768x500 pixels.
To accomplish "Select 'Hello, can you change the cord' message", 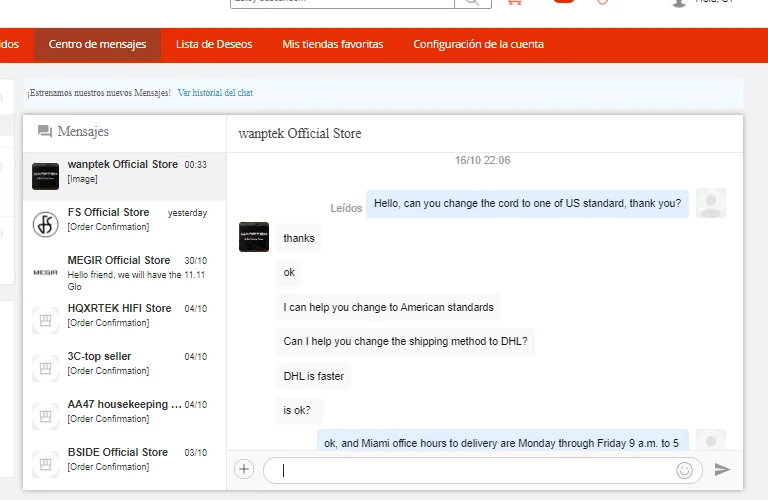I will pyautogui.click(x=528, y=204).
